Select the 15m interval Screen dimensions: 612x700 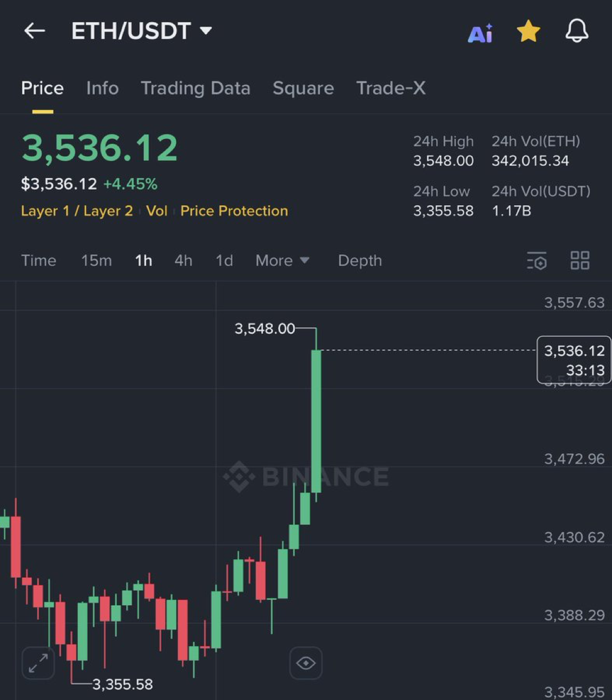click(x=96, y=261)
